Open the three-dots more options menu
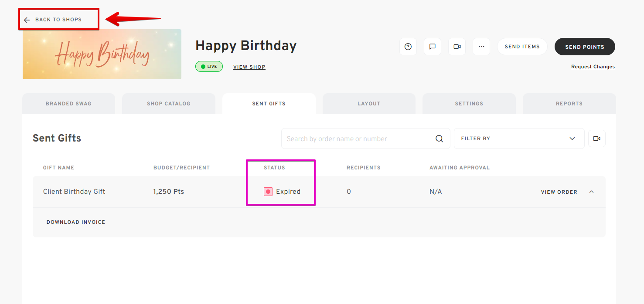The height and width of the screenshot is (304, 644). 481,47
